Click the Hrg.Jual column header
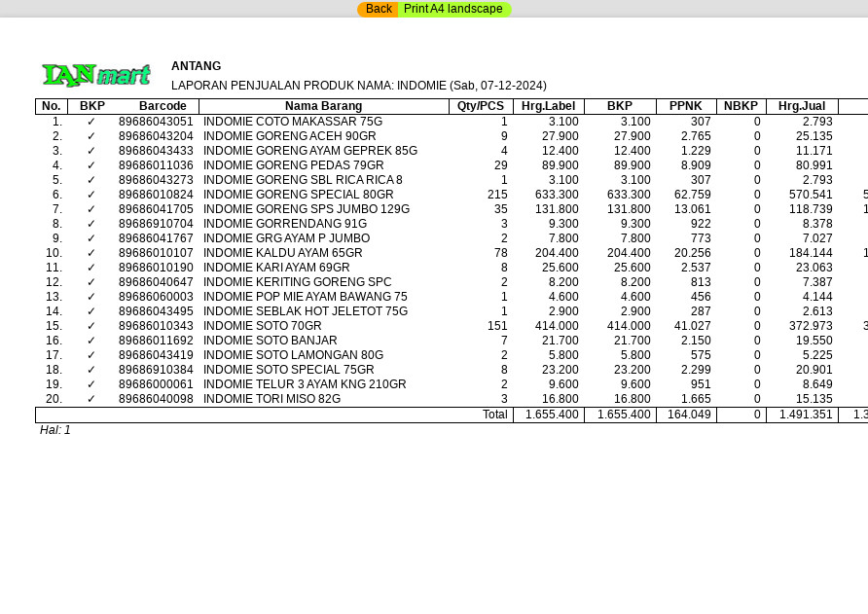Image resolution: width=868 pixels, height=614 pixels. click(802, 106)
